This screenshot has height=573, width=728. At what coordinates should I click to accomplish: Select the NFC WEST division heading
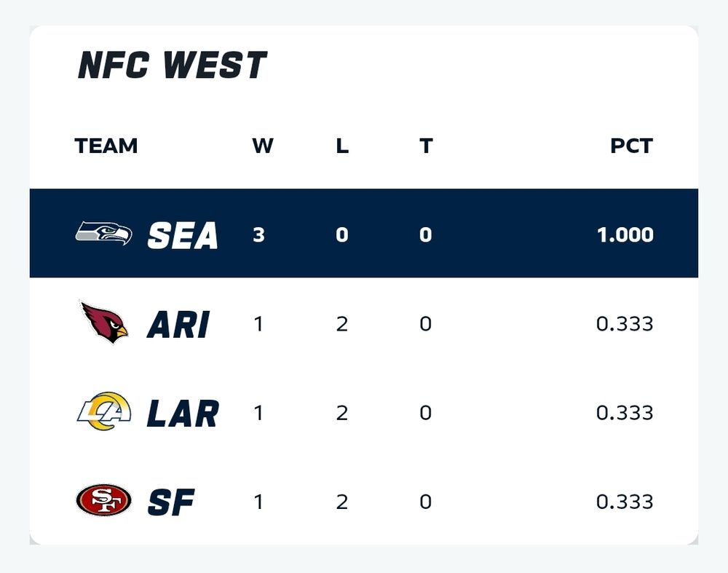(x=172, y=66)
